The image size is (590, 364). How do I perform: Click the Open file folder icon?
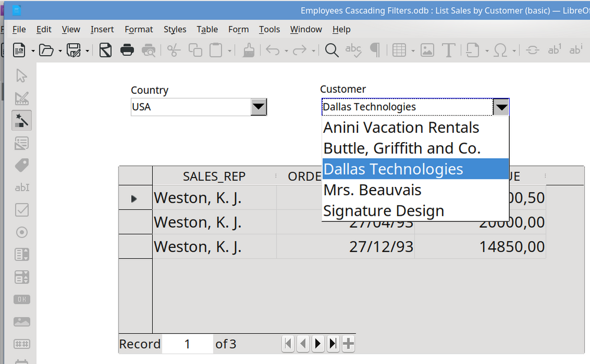click(46, 50)
